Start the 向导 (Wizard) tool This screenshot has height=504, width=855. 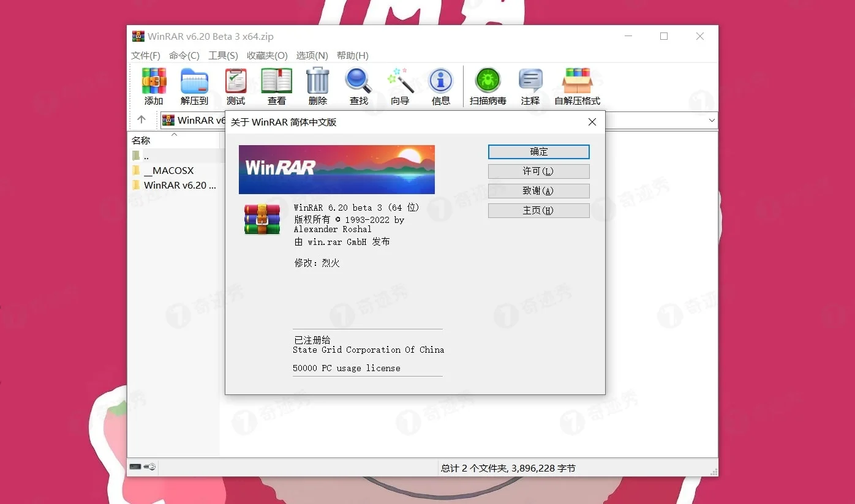pyautogui.click(x=399, y=86)
